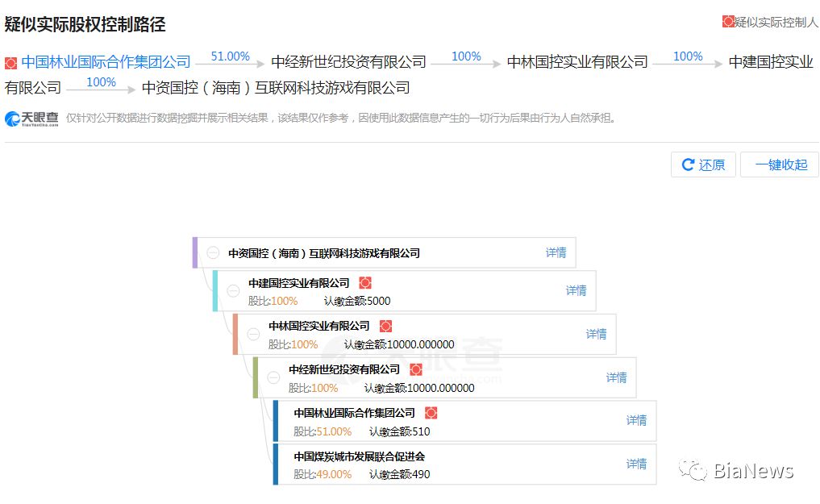Click red controller icon beside 中建国控实业有限公司 in tree
The height and width of the screenshot is (504, 820).
(x=365, y=283)
